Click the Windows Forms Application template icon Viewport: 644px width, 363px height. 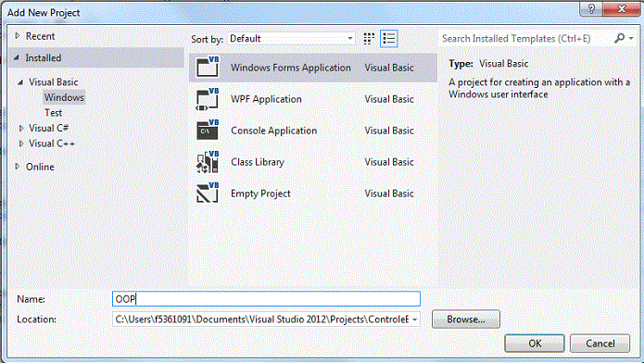coord(208,67)
